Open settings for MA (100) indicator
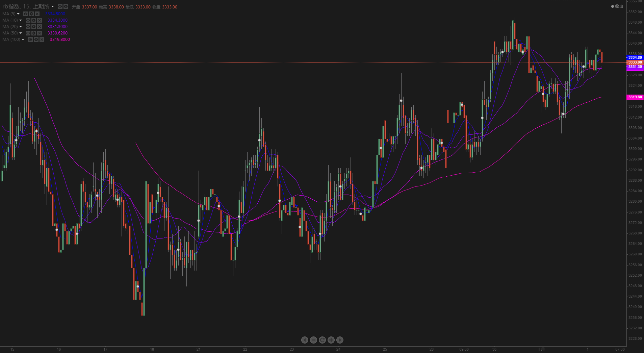 pos(36,40)
